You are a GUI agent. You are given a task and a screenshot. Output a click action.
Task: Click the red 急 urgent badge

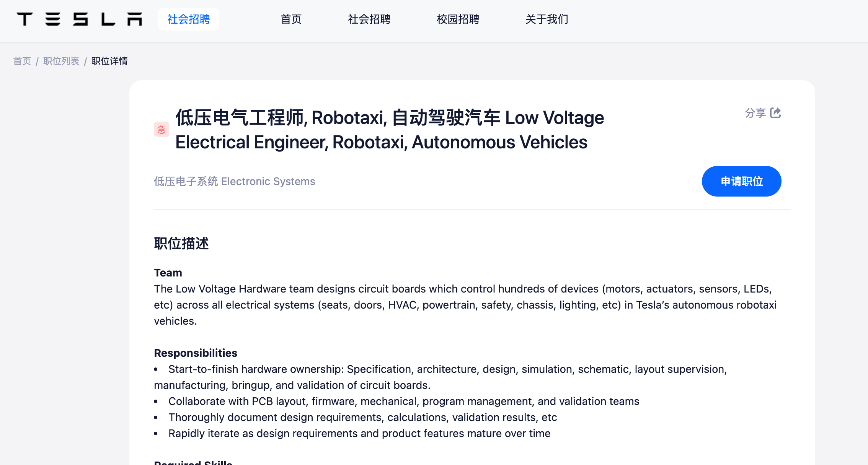pyautogui.click(x=162, y=130)
